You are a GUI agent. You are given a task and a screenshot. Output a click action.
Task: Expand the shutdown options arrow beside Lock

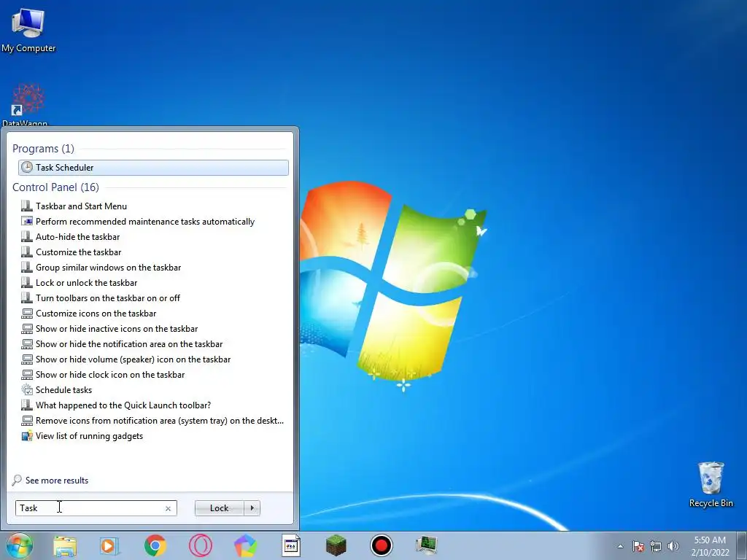point(252,508)
